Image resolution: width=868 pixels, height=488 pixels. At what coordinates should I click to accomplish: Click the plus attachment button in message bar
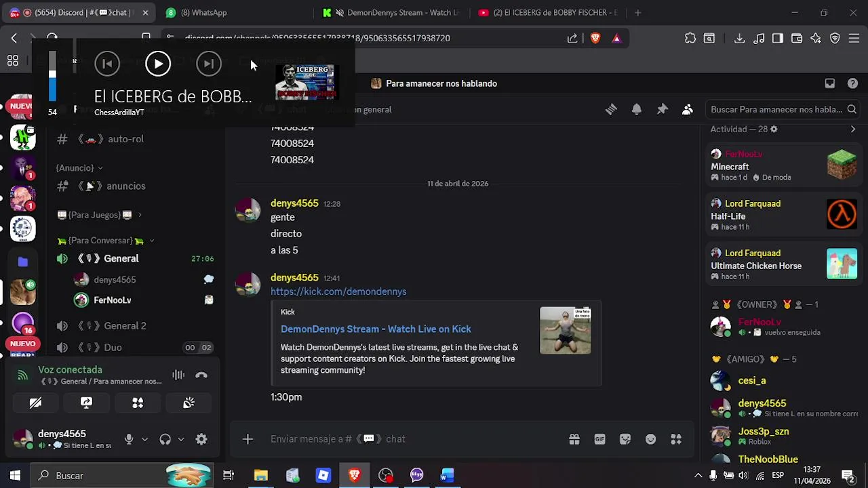248,439
